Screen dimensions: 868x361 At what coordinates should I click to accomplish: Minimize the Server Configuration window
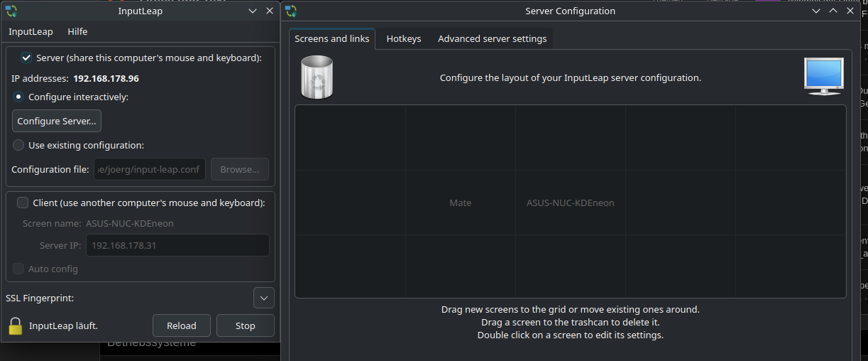click(818, 11)
